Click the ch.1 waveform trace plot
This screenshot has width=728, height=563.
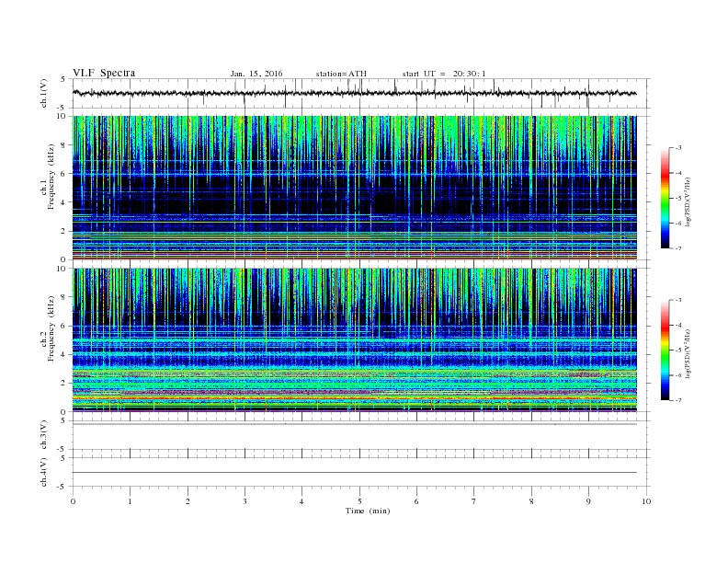point(355,93)
